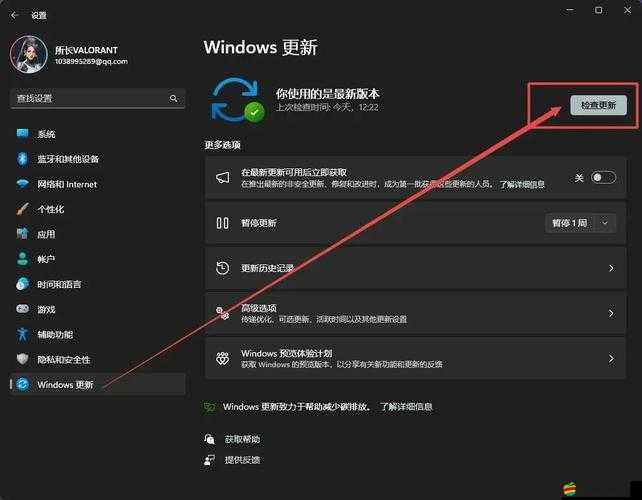Maximize the Settings window
The height and width of the screenshot is (500, 642).
598,10
